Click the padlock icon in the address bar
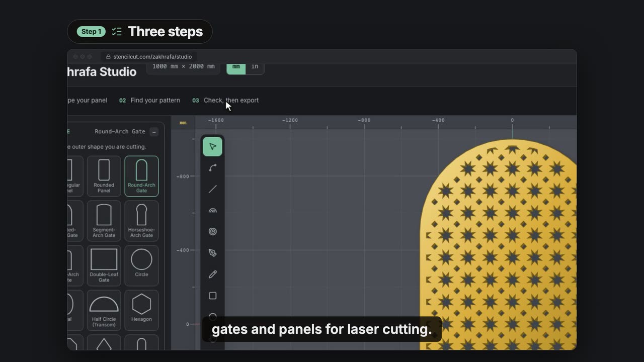The image size is (644, 362). tap(108, 57)
